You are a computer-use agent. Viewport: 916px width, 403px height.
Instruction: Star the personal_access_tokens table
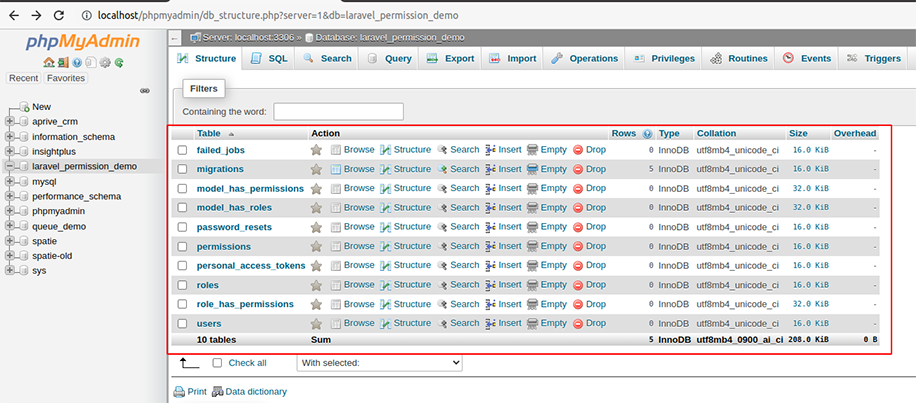pyautogui.click(x=316, y=266)
